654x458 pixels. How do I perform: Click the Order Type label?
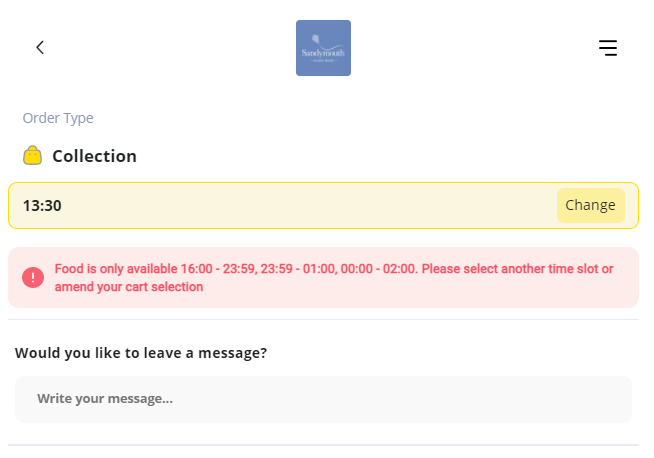pos(58,118)
